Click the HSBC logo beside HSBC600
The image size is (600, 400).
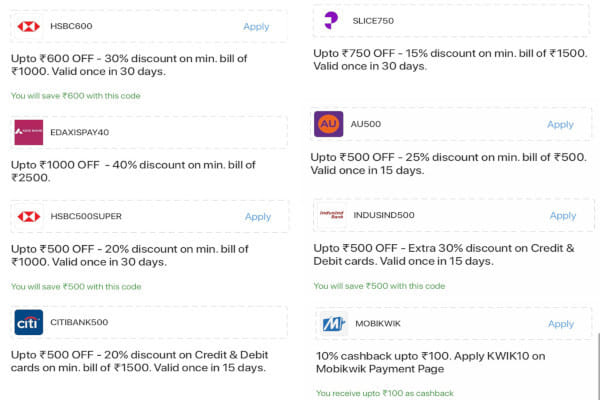29,26
